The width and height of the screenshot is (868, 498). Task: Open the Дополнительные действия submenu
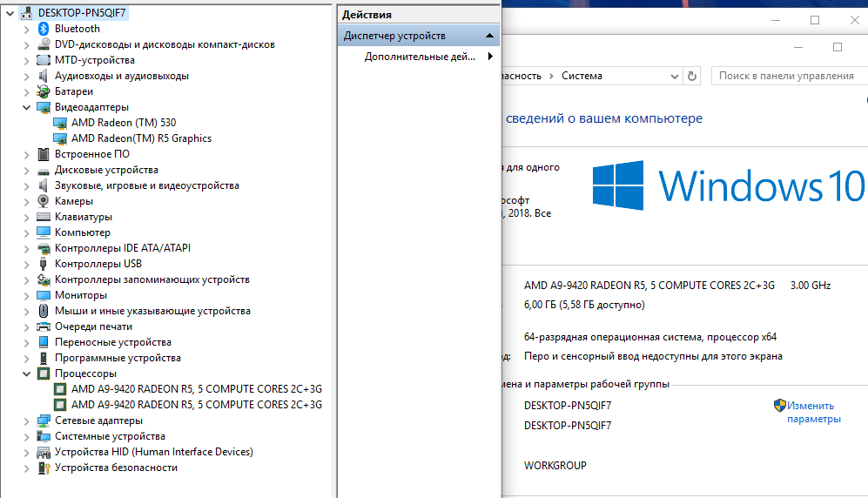[490, 56]
